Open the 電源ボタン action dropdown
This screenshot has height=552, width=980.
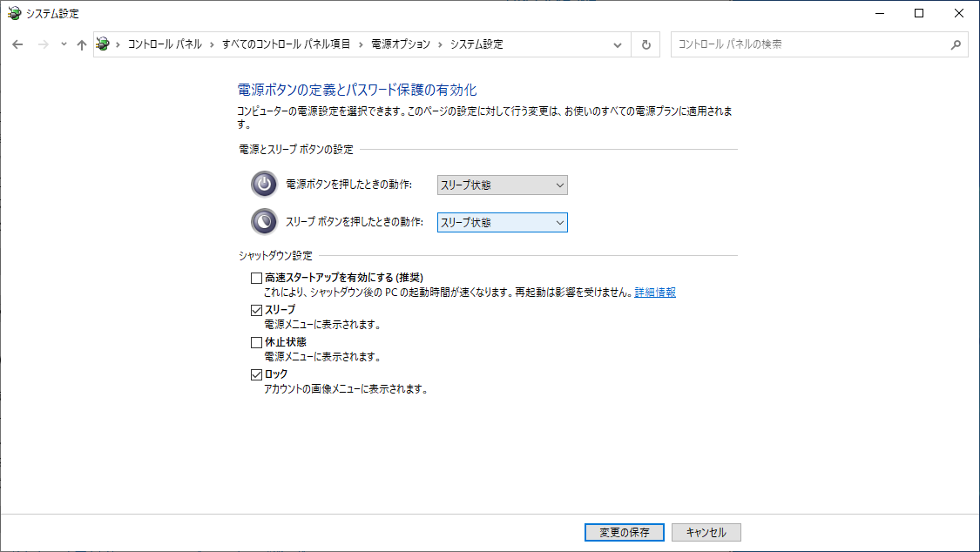coord(503,185)
